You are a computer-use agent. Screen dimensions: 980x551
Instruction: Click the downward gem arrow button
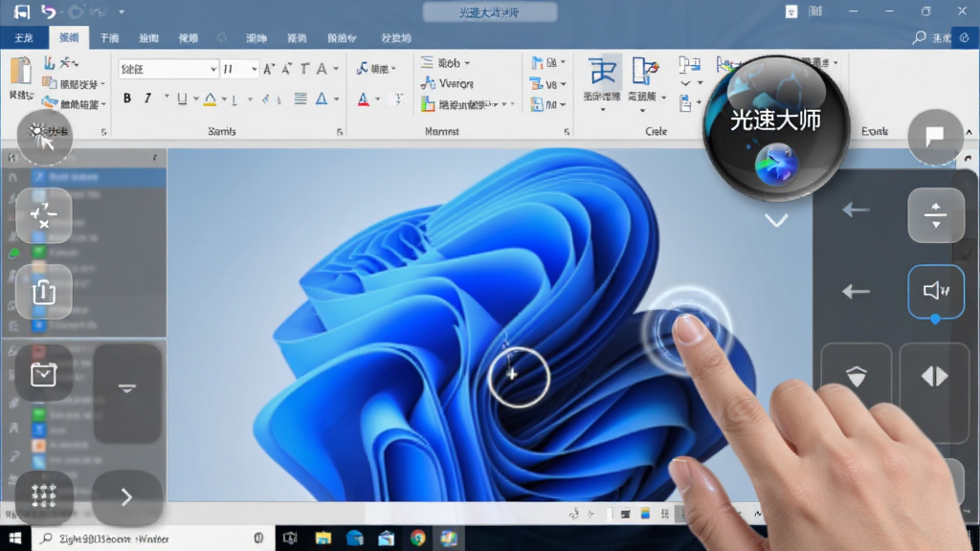pyautogui.click(x=857, y=376)
